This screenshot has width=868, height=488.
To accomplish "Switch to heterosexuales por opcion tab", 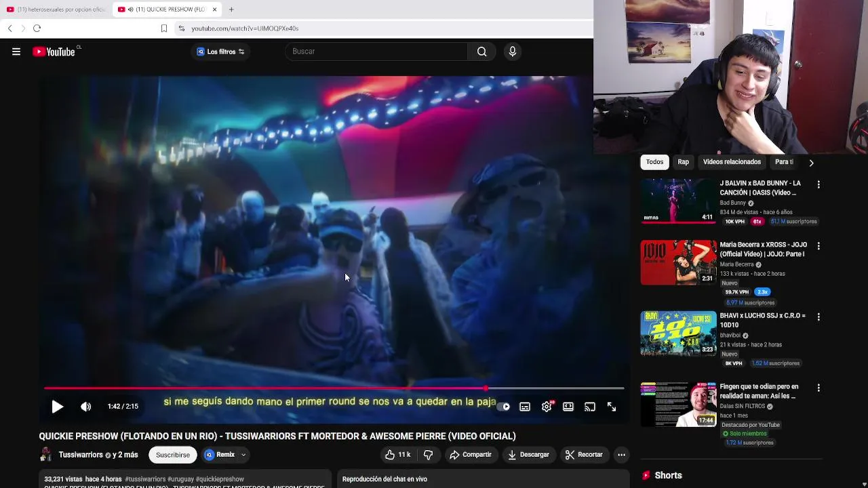I will click(x=56, y=9).
